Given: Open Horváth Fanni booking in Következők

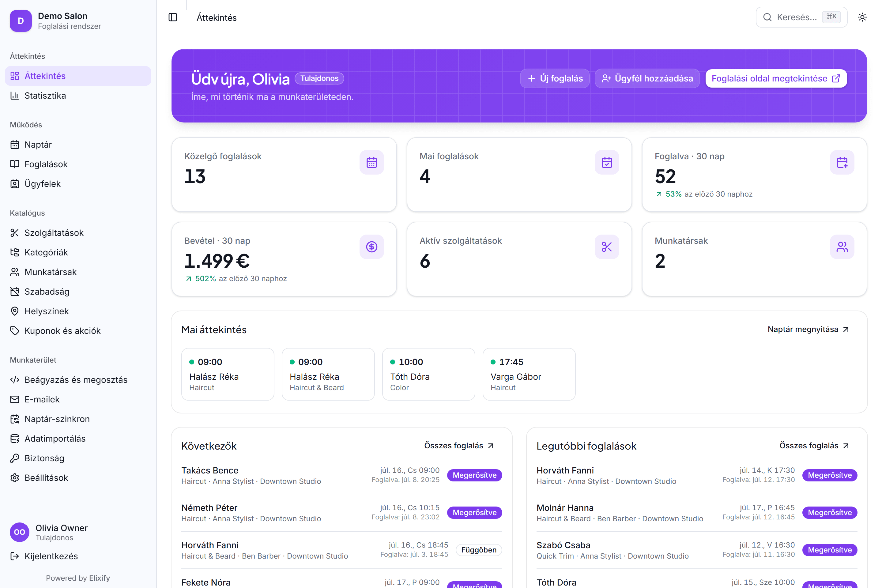Looking at the screenshot, I should tap(342, 550).
